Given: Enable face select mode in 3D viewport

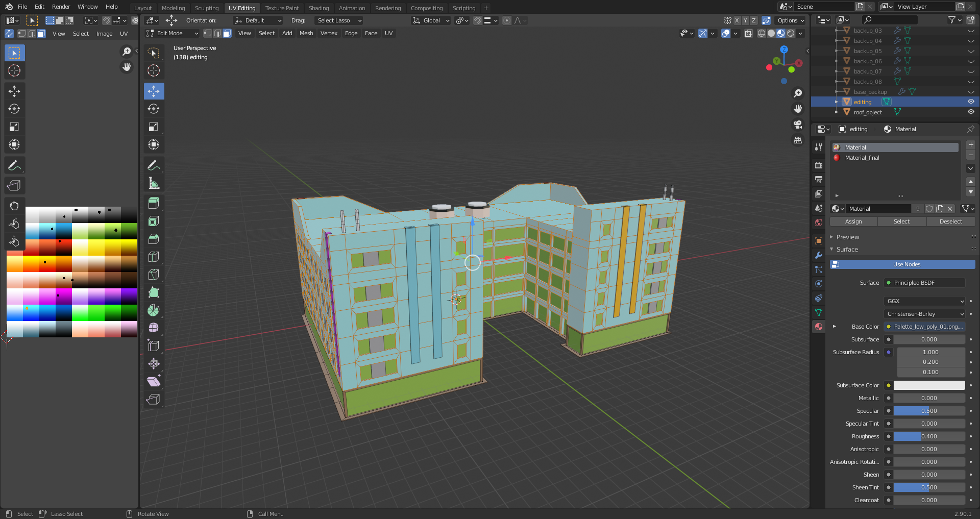Looking at the screenshot, I should coord(227,33).
